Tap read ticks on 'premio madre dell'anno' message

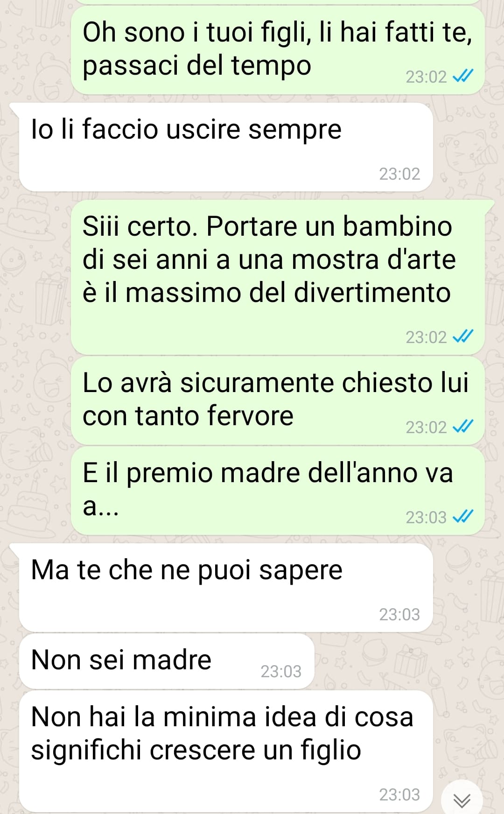(463, 516)
